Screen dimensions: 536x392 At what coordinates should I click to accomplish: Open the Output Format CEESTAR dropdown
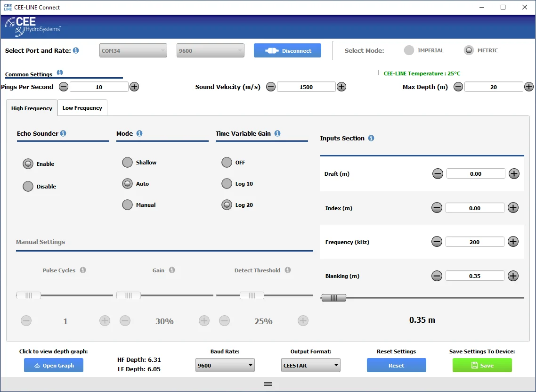(x=311, y=365)
